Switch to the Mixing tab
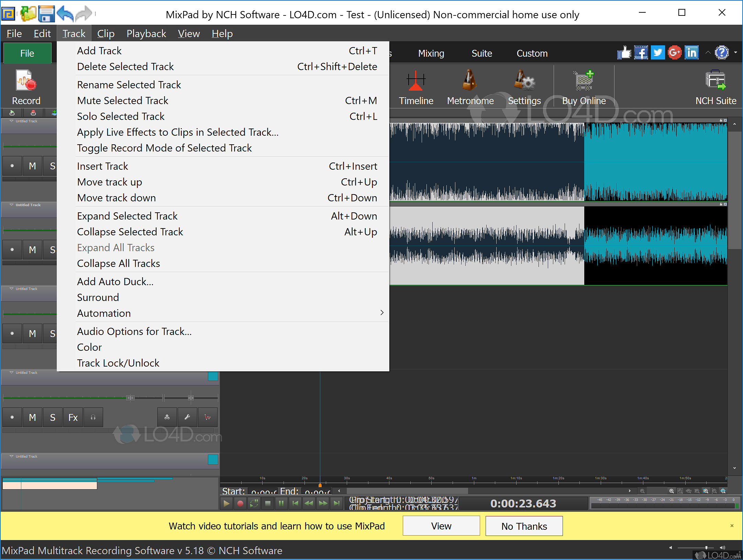The image size is (743, 560). click(431, 53)
